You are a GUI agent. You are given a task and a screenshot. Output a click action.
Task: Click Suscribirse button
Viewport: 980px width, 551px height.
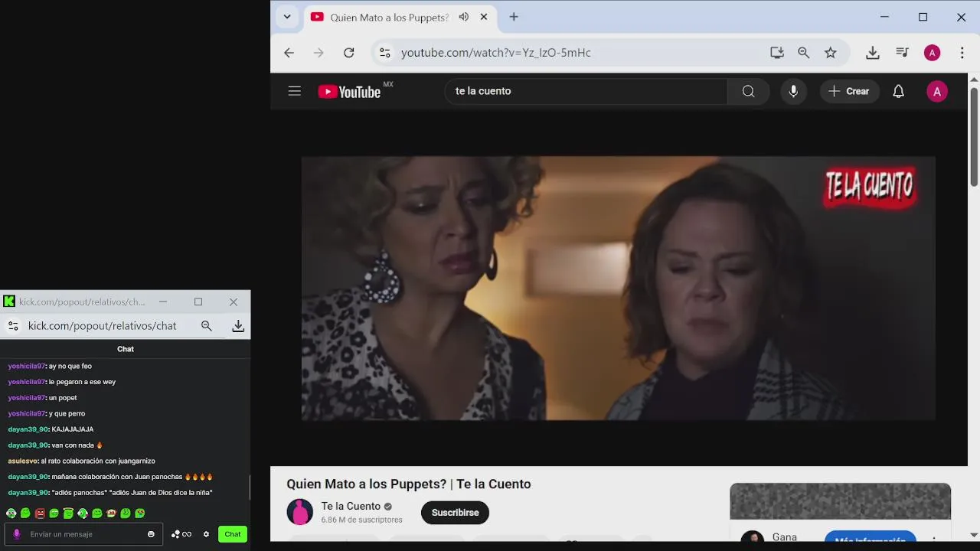(x=455, y=513)
